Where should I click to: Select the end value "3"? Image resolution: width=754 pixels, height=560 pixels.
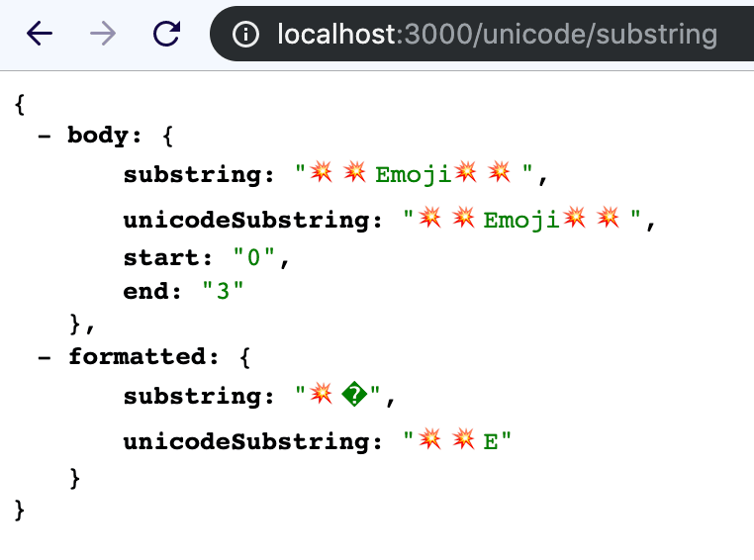223,291
